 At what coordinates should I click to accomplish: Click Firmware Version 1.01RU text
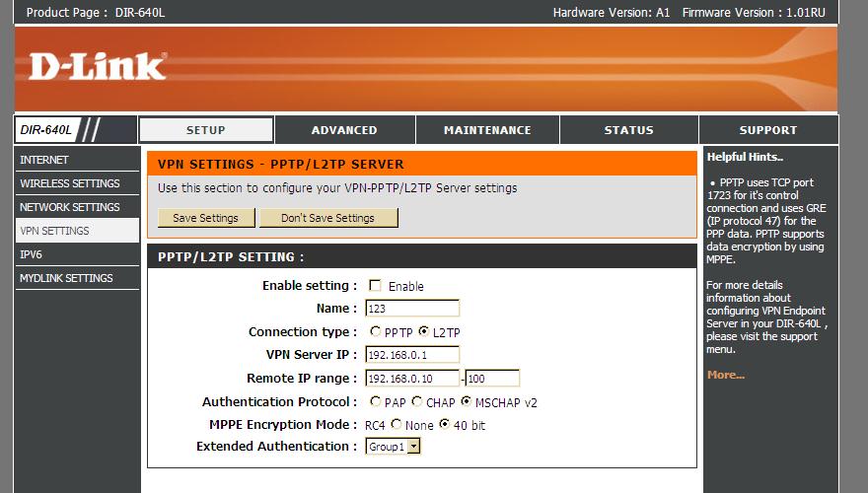754,12
